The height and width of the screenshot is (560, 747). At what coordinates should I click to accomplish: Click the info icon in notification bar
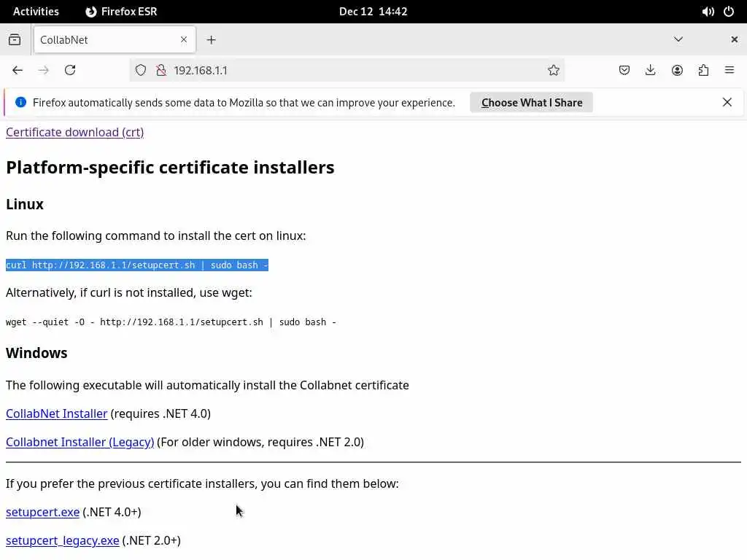pos(21,102)
